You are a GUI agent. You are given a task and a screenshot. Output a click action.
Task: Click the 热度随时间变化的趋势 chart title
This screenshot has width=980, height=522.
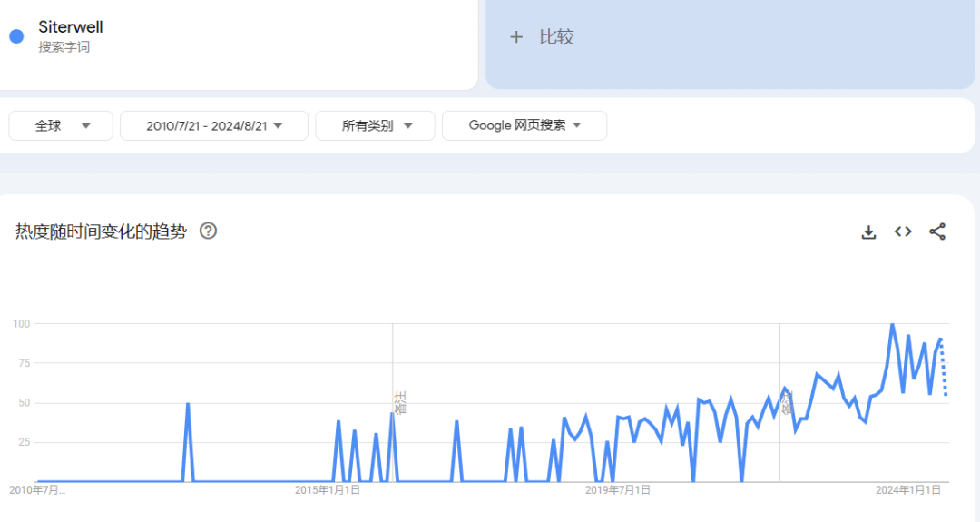[101, 231]
